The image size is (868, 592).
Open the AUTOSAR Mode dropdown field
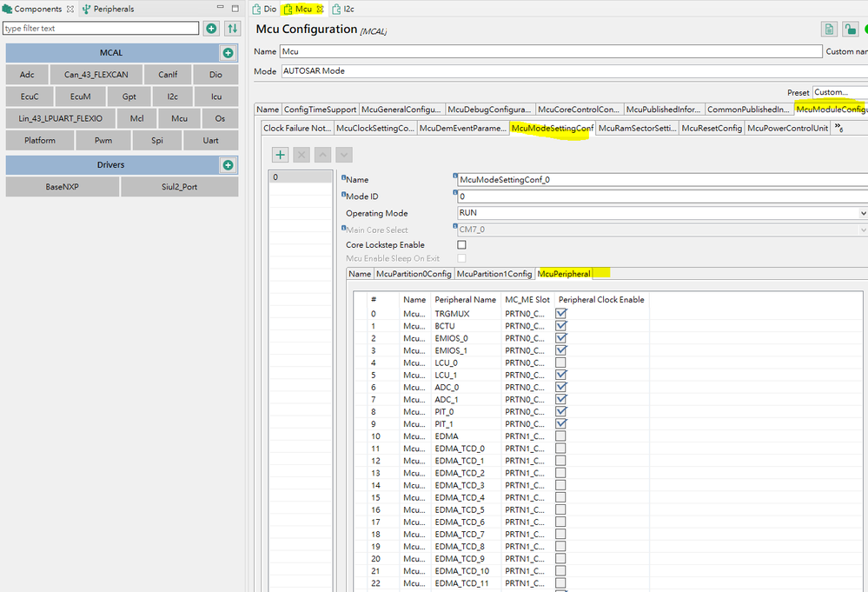(574, 71)
